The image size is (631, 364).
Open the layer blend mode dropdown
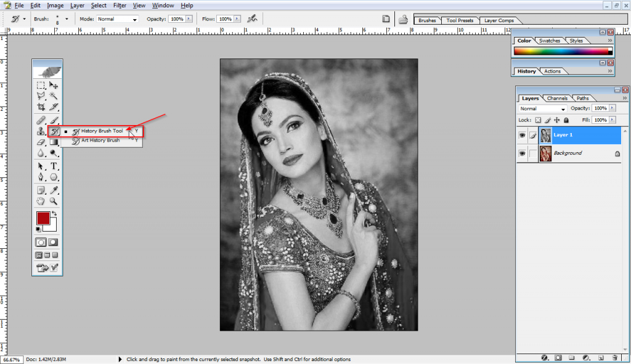542,108
